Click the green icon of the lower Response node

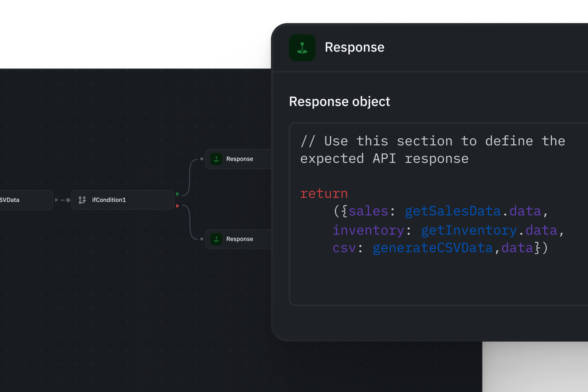point(216,239)
